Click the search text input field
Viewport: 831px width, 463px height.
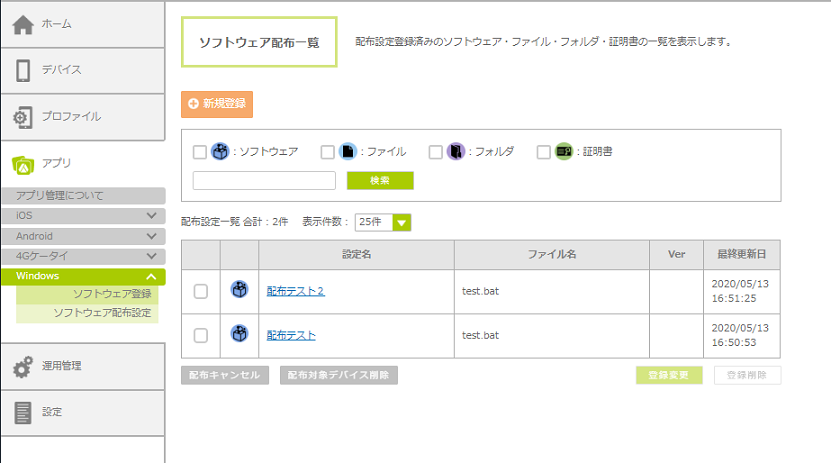click(264, 181)
